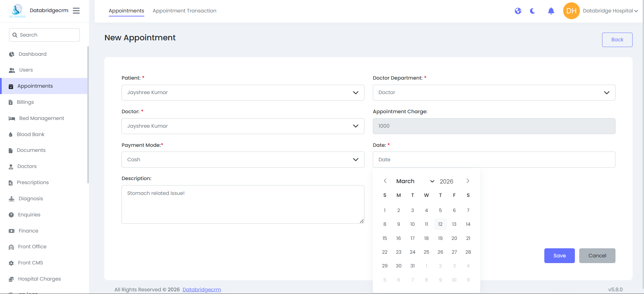Click the Prescriptions sidebar icon

pyautogui.click(x=11, y=183)
